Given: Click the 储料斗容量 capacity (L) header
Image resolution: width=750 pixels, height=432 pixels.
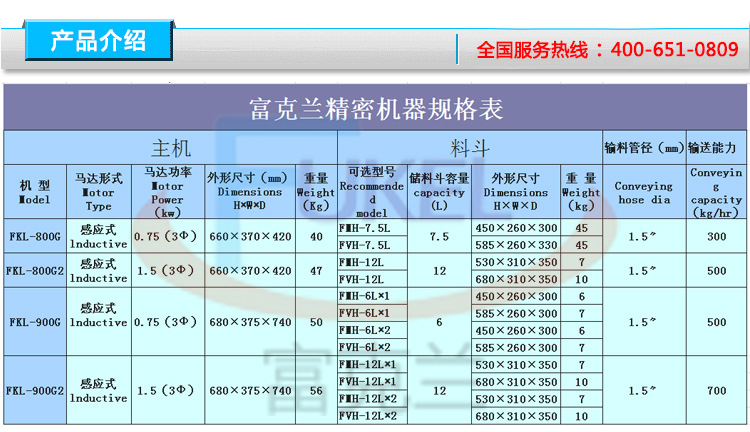Looking at the screenshot, I should pos(439,192).
